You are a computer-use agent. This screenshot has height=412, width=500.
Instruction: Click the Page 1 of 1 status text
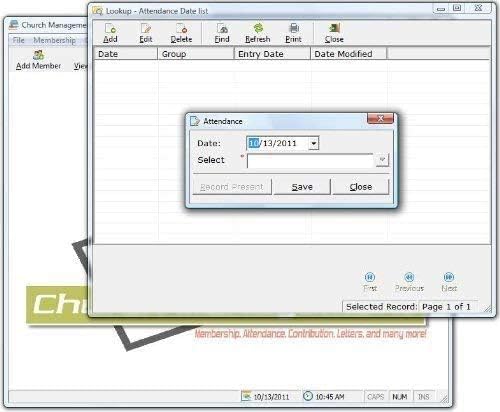point(446,307)
